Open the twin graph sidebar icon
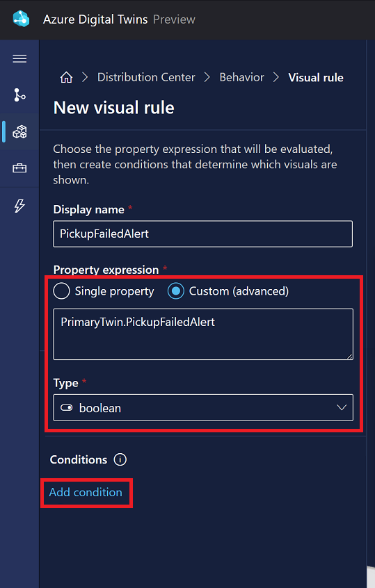Image resolution: width=375 pixels, height=588 pixels. [x=19, y=95]
